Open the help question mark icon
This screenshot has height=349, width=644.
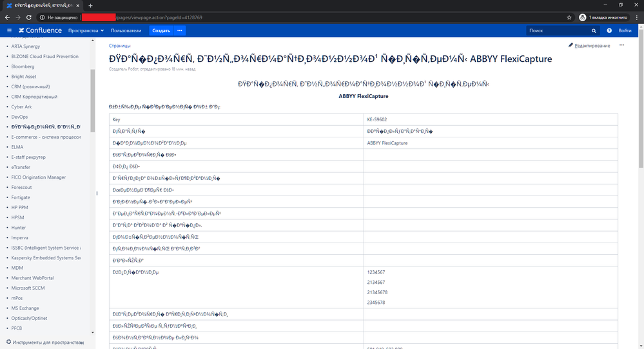click(609, 31)
